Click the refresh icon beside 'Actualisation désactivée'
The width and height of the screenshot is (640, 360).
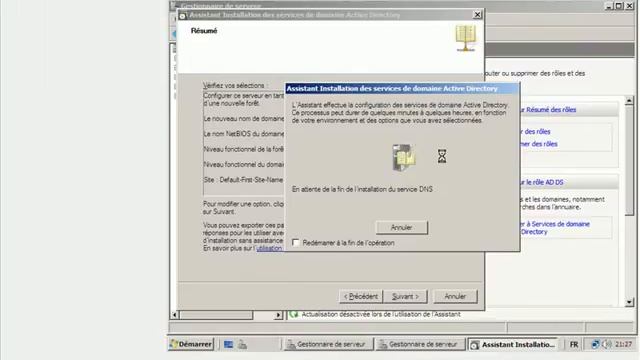tap(293, 314)
